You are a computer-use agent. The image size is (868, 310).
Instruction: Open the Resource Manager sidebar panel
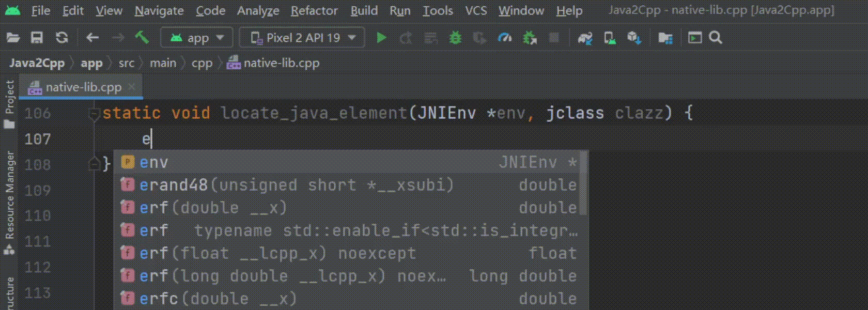pos(9,202)
